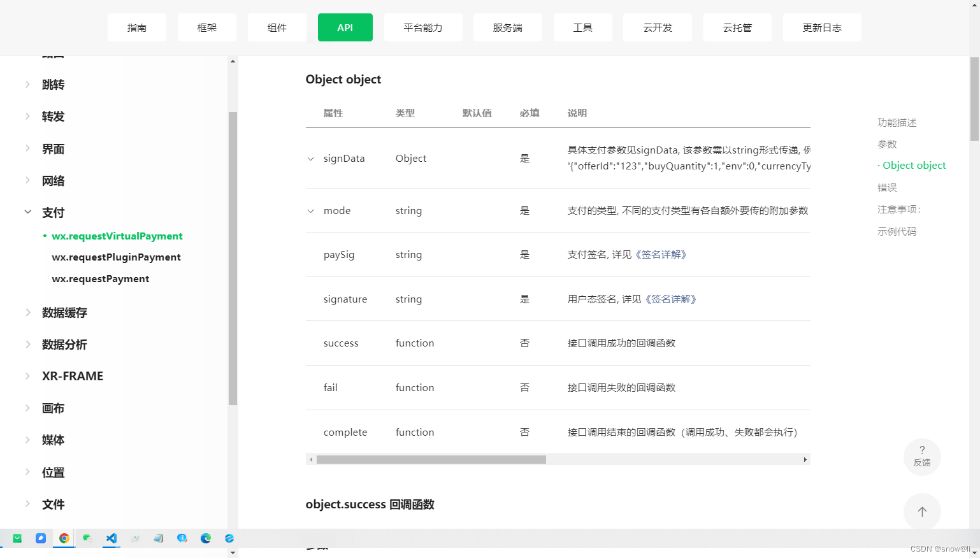Open Visual Studio Code from the taskbar
980x558 pixels.
tap(112, 538)
